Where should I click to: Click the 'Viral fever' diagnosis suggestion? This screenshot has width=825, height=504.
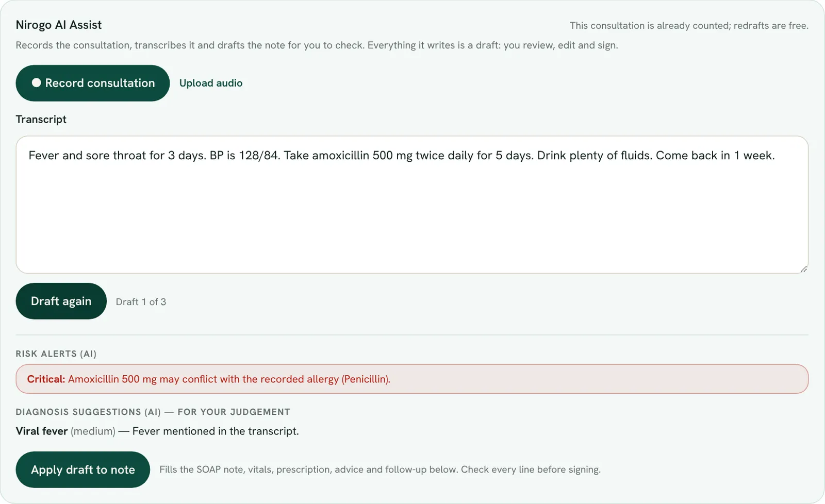coord(157,431)
